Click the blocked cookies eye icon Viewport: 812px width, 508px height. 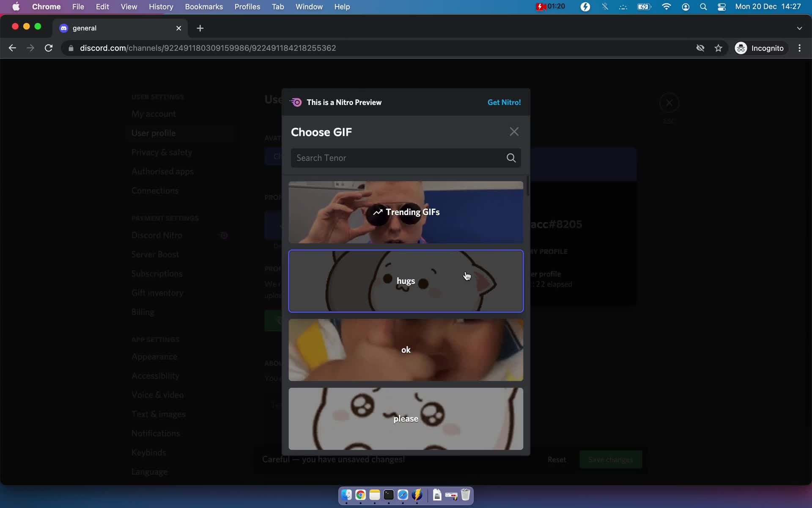click(700, 48)
